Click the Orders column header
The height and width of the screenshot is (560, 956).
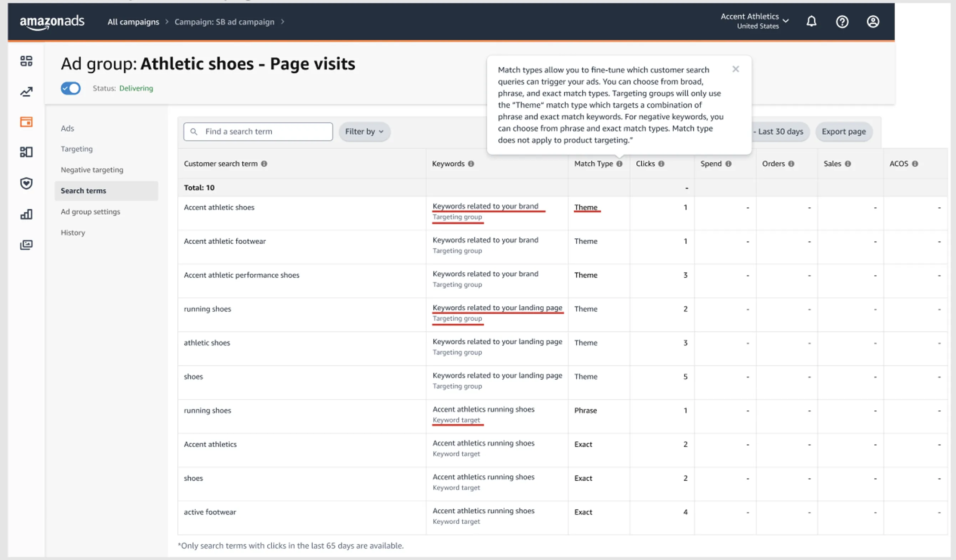coord(773,164)
